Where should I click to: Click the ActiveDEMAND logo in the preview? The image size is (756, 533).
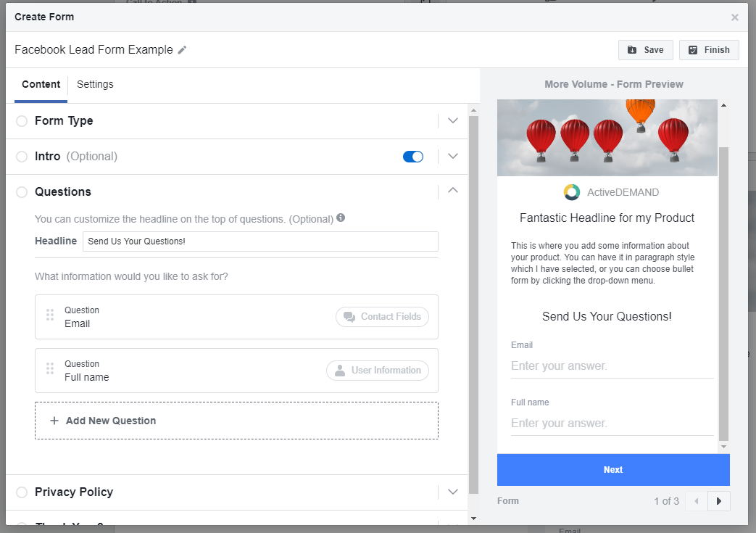[x=572, y=192]
